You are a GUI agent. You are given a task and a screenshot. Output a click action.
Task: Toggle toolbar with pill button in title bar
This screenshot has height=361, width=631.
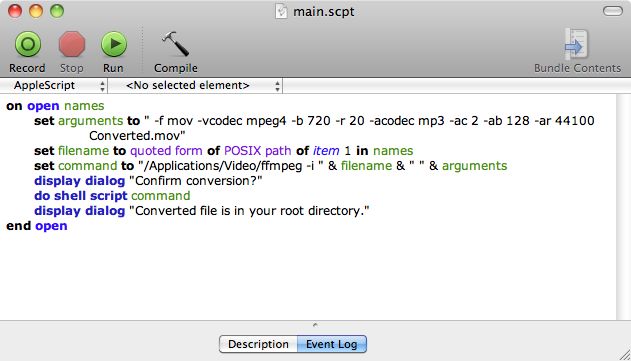click(x=612, y=11)
